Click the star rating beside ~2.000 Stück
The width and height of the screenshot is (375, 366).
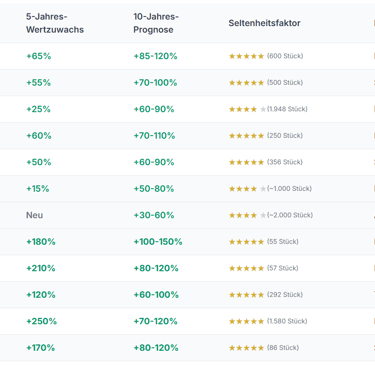coord(247,215)
